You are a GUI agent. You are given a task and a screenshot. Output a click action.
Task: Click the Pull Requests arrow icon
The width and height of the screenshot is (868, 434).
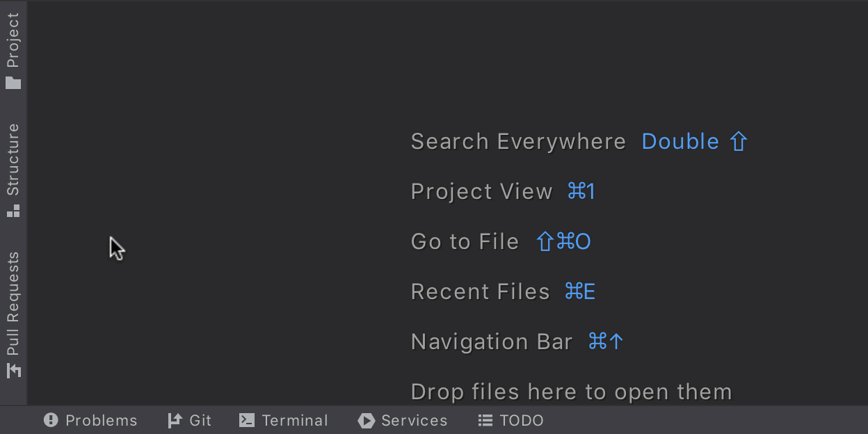[x=13, y=370]
